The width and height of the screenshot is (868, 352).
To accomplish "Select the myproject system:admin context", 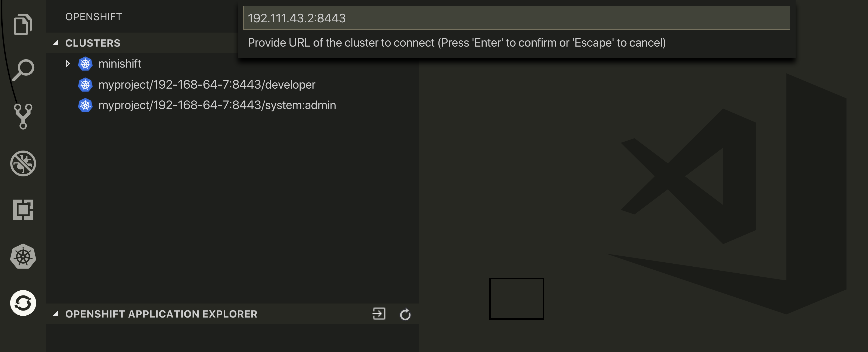I will [217, 105].
